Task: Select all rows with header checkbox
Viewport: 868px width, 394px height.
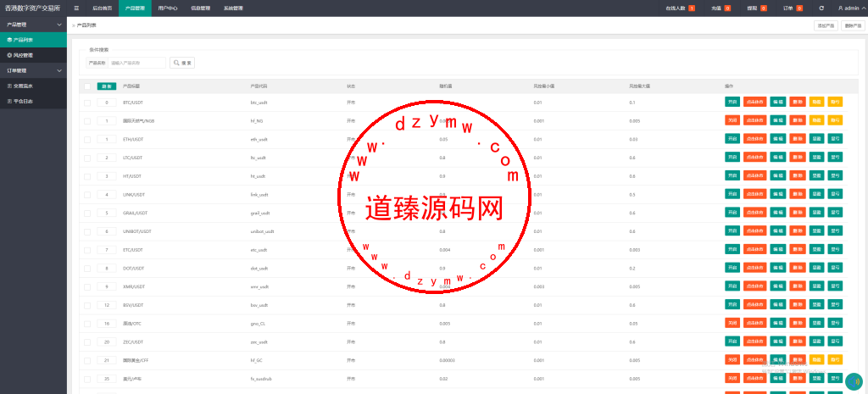Action: click(x=87, y=86)
